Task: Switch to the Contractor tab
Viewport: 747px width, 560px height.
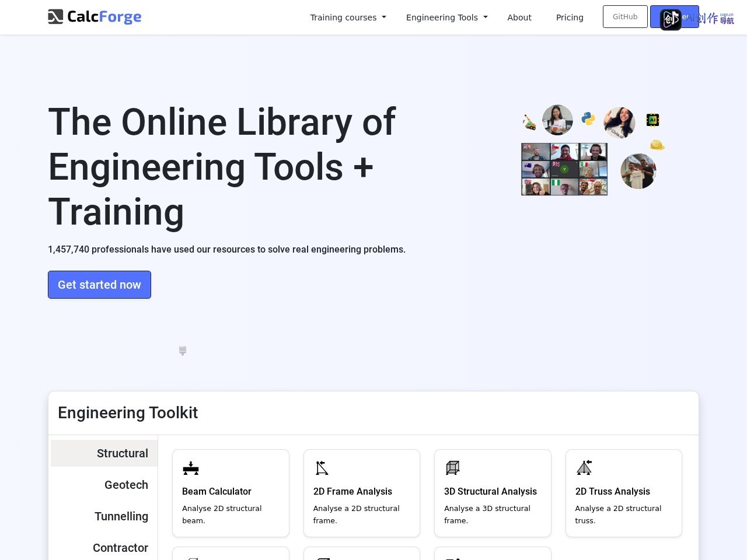Action: [104, 548]
